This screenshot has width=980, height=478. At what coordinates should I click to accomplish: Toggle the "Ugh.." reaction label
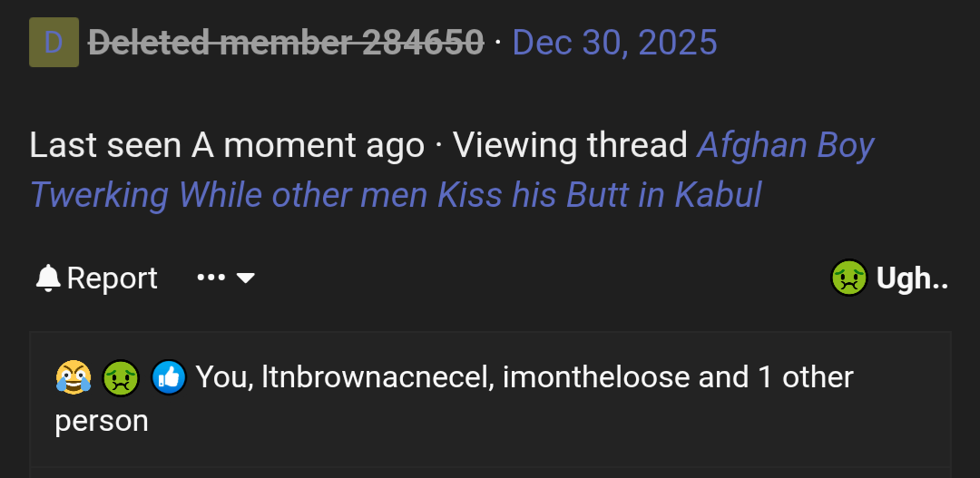(x=912, y=278)
